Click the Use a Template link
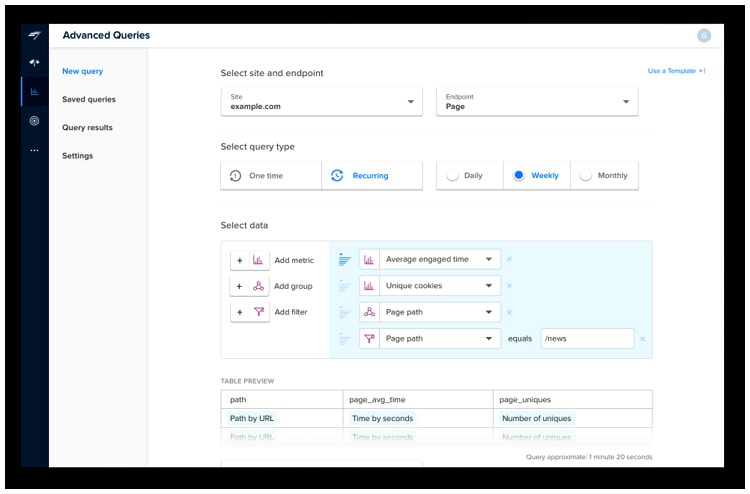 point(676,71)
